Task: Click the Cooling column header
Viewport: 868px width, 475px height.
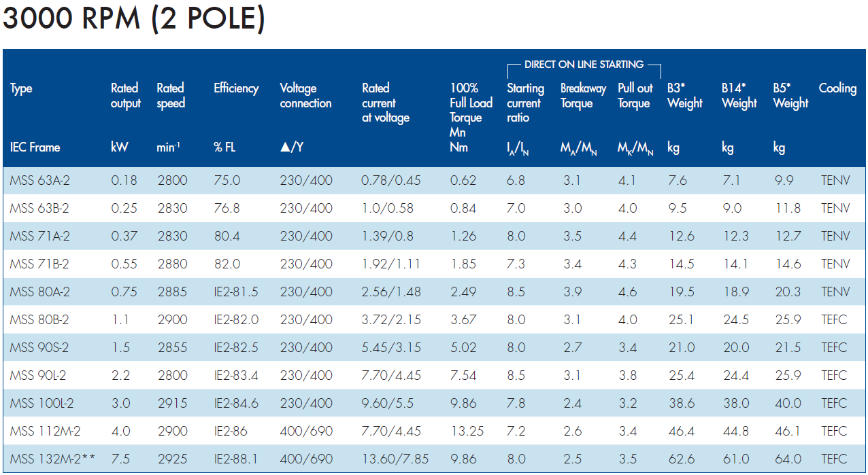Action: pos(837,88)
